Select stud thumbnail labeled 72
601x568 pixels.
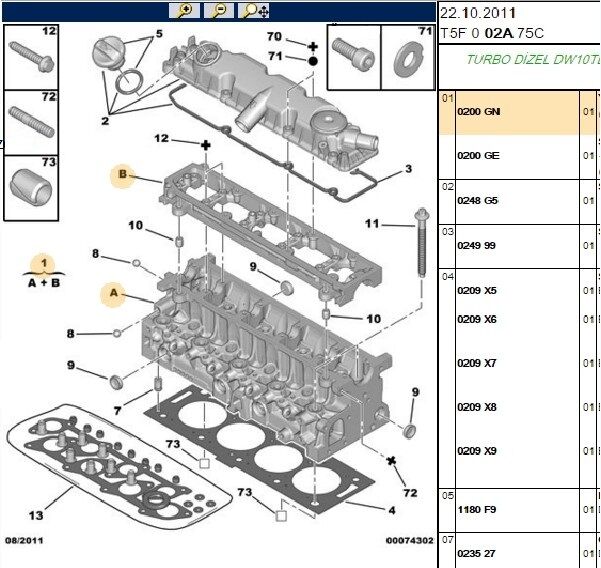32,122
